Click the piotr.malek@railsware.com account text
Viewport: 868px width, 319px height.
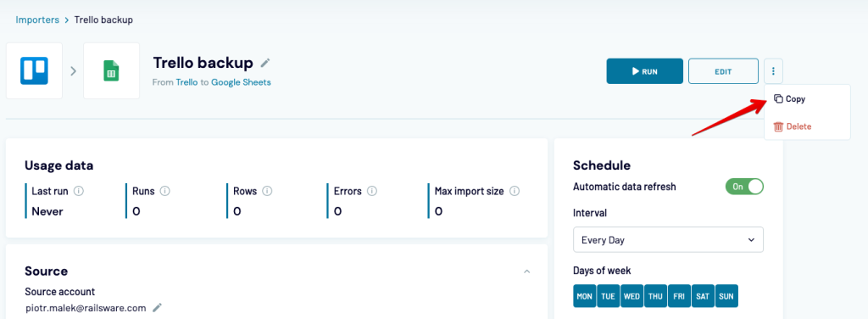[86, 307]
